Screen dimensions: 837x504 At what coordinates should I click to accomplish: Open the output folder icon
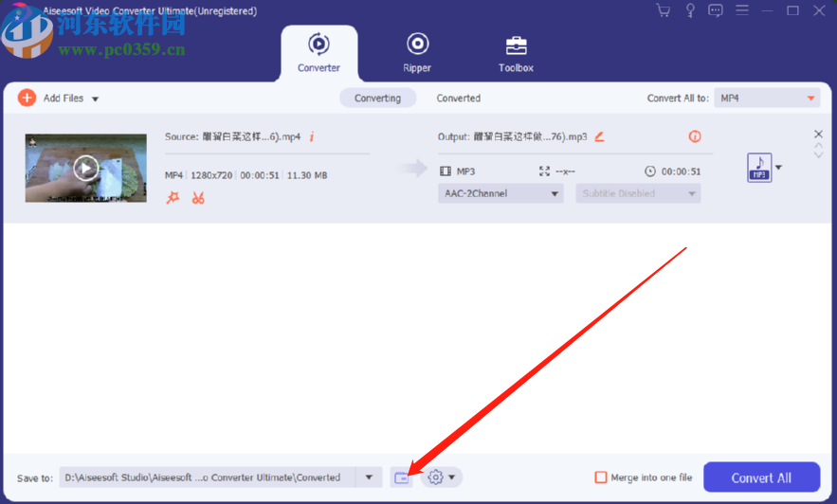coord(401,477)
